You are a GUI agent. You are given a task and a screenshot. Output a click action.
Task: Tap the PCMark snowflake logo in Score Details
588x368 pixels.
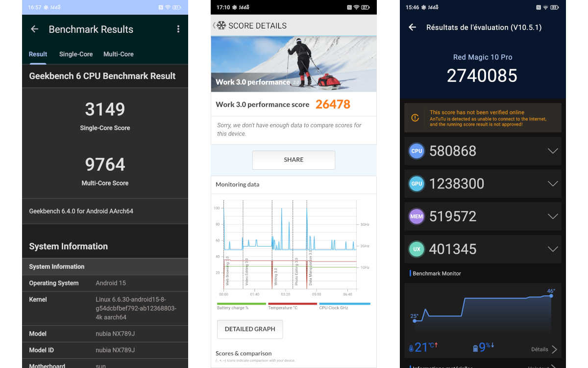tap(221, 26)
